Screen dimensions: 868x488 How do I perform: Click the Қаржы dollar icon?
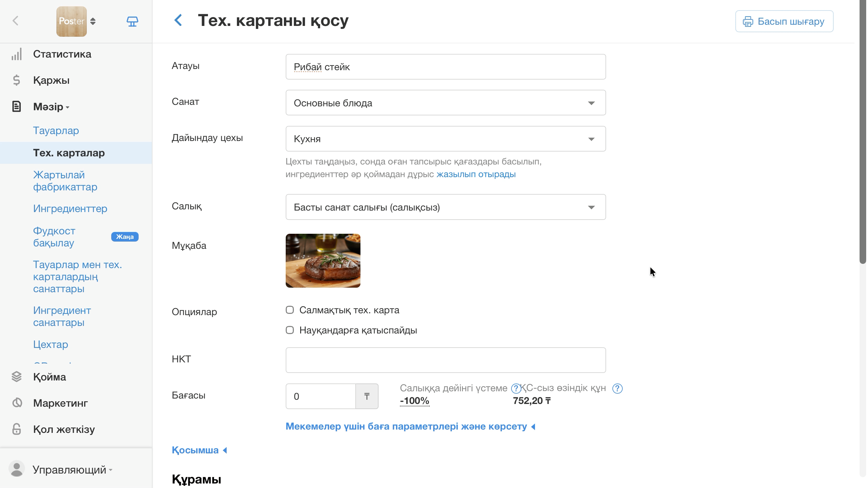(x=17, y=80)
